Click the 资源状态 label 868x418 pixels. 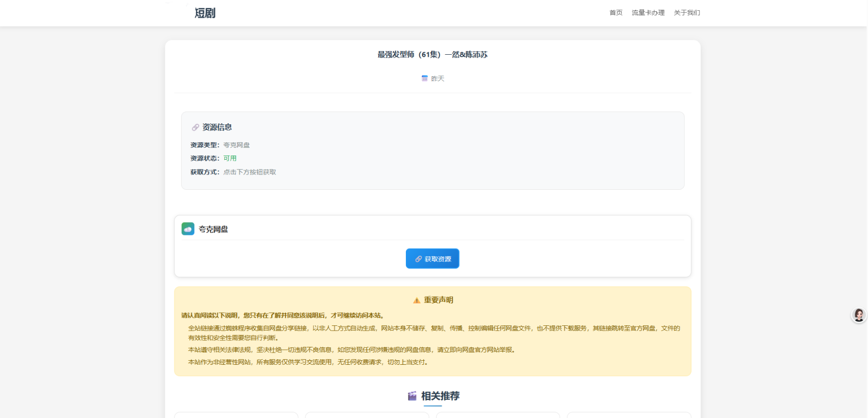click(x=205, y=159)
